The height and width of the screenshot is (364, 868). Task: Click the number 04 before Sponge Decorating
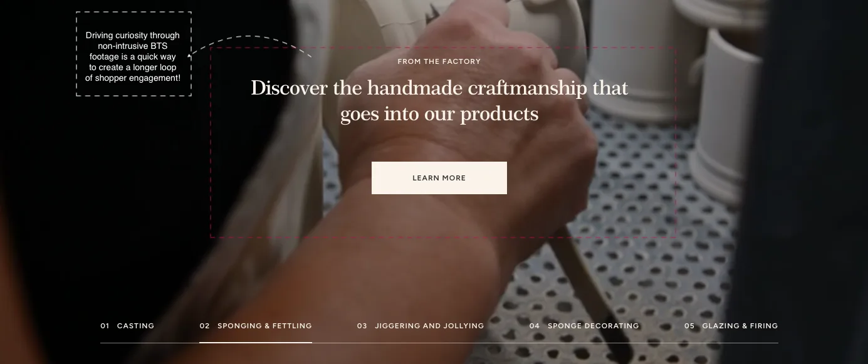point(534,326)
